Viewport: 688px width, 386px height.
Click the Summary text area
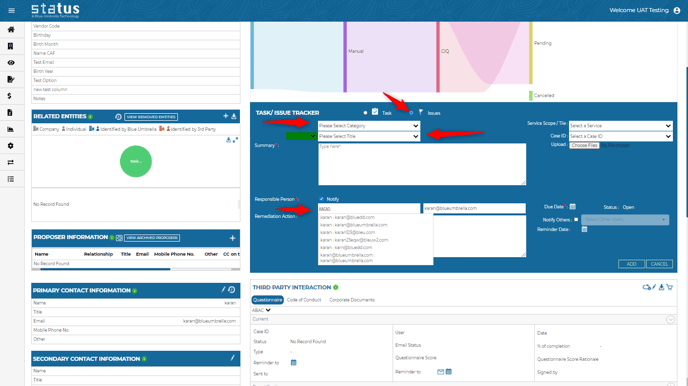pyautogui.click(x=422, y=164)
